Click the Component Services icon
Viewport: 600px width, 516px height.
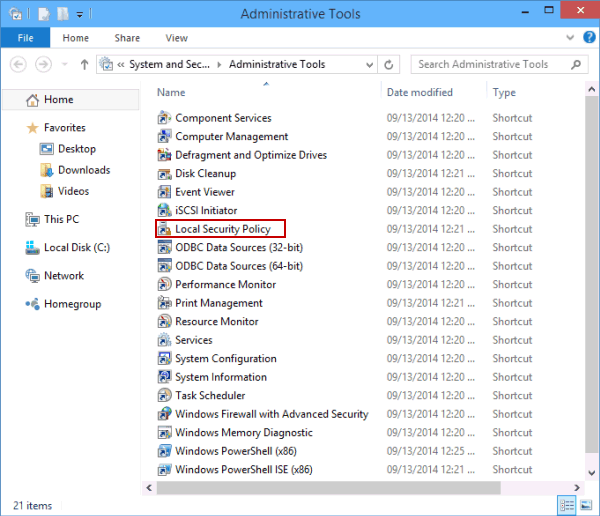165,118
